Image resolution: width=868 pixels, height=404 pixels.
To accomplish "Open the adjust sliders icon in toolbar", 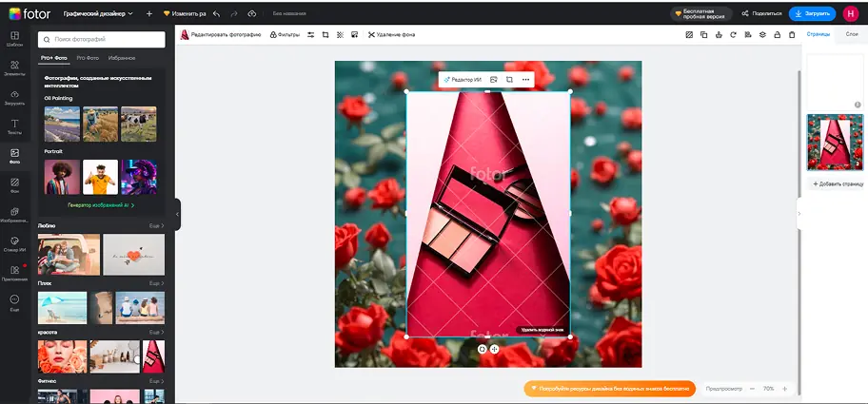I will point(310,35).
